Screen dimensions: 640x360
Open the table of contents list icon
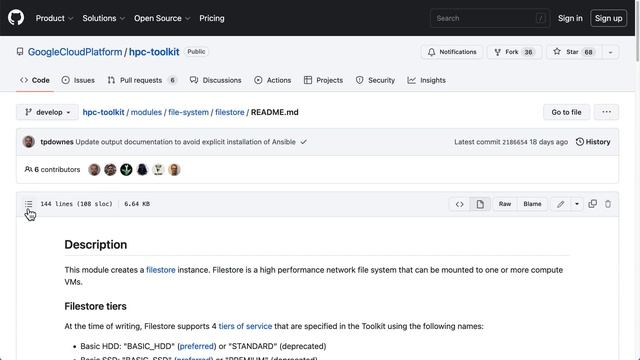(28, 204)
